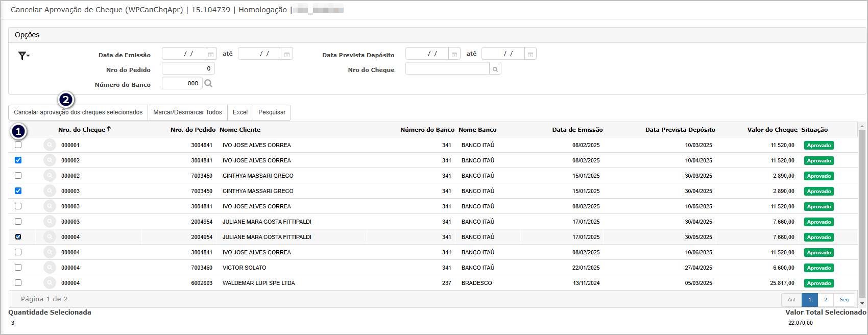Click the search icon in Nro do Cheque field
The width and height of the screenshot is (868, 335).
[x=495, y=69]
